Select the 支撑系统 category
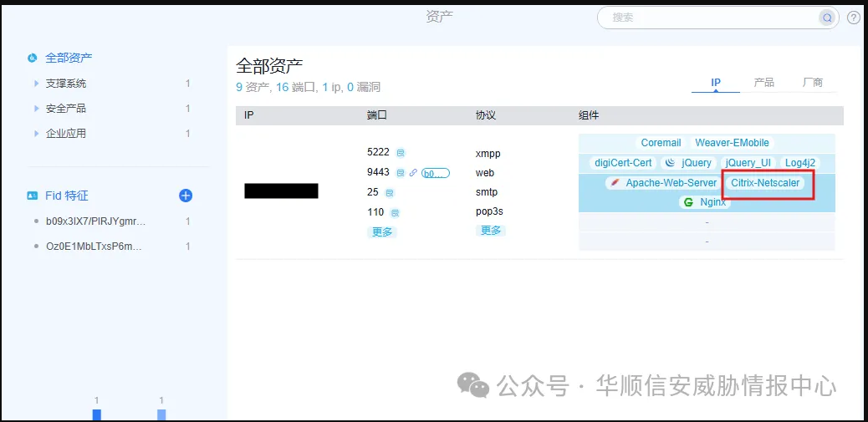The width and height of the screenshot is (868, 422). pyautogui.click(x=66, y=84)
